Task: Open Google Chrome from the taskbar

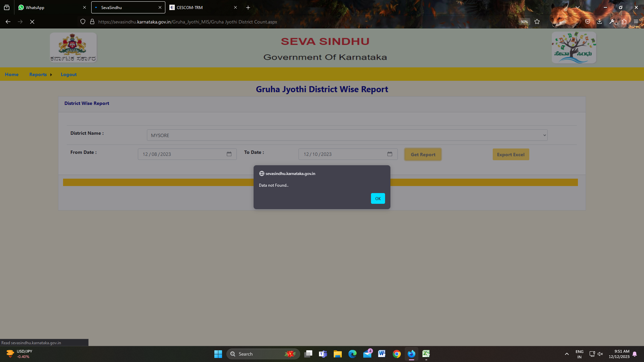Action: point(397,354)
